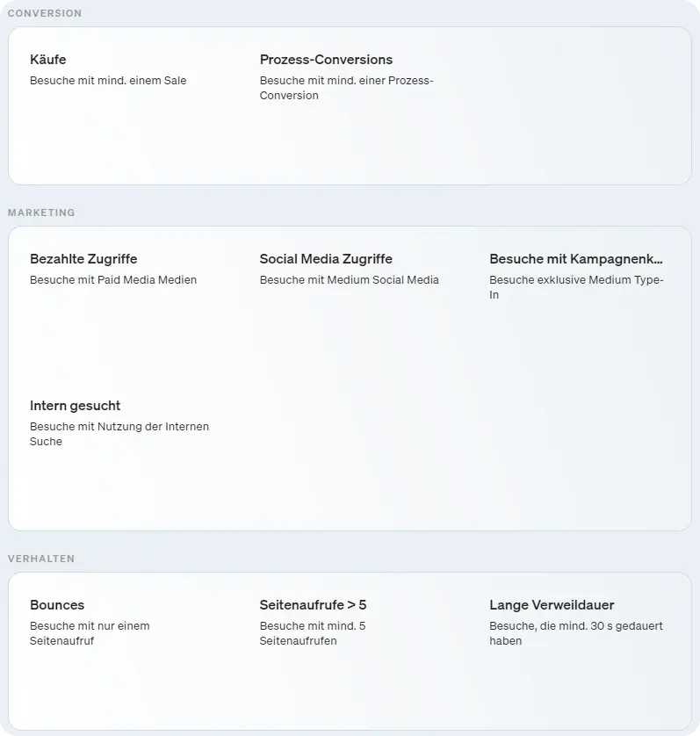The image size is (700, 736).
Task: Choose the Bounces segment title
Action: click(x=57, y=605)
